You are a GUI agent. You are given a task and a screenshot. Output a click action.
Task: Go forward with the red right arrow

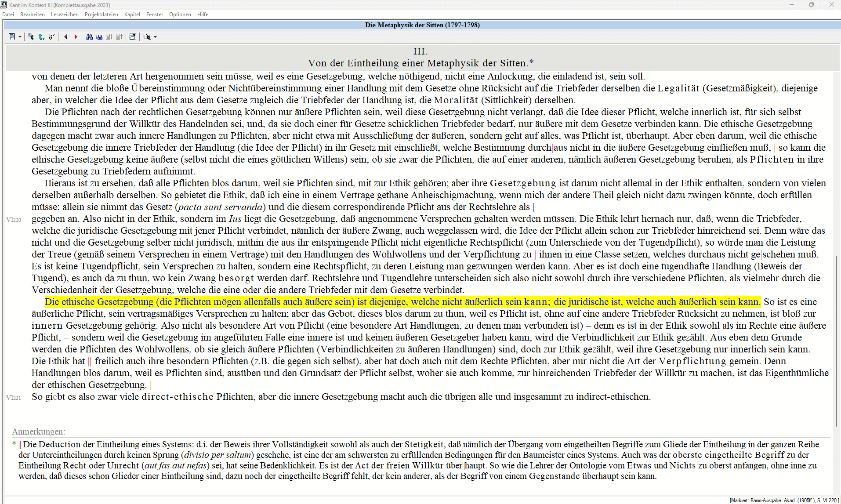point(76,37)
